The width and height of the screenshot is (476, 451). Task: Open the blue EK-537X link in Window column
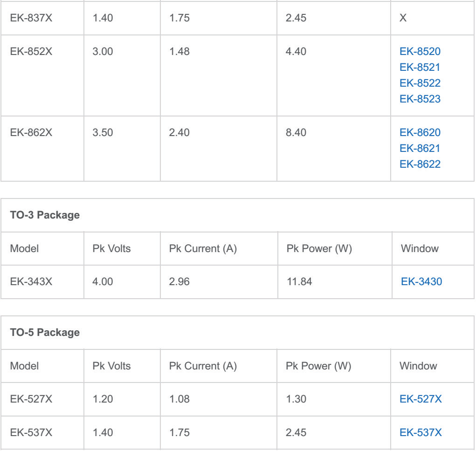421,433
